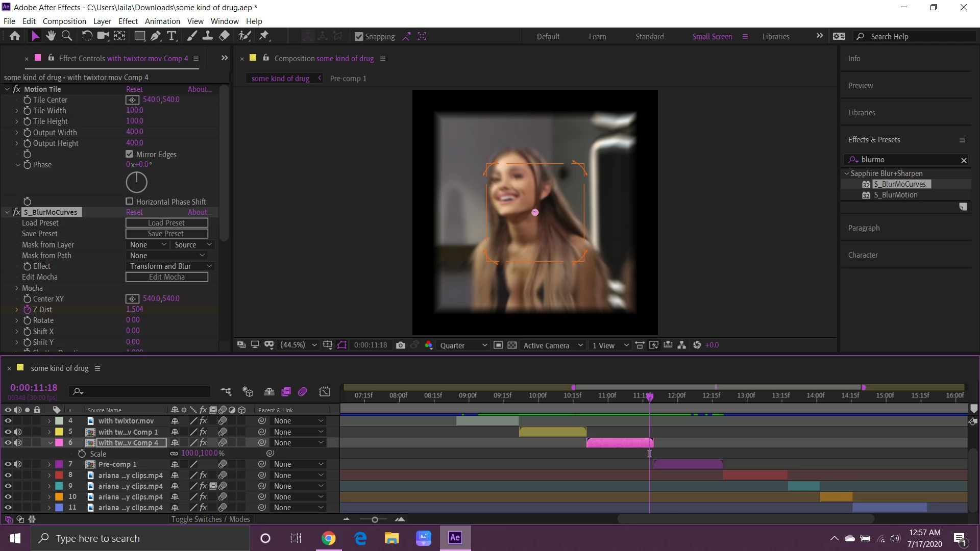Collapse the Motion Tile effect properties
Screen dimensions: 980x551
(7, 89)
